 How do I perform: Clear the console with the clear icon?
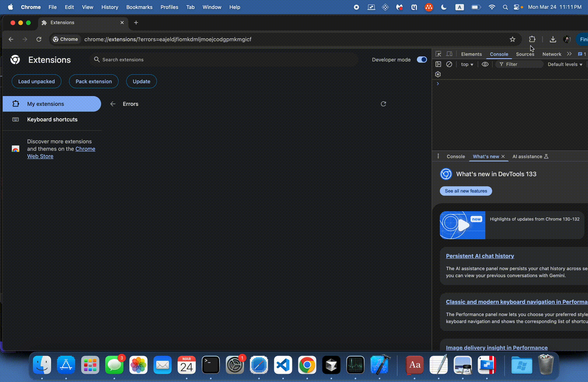pos(449,64)
